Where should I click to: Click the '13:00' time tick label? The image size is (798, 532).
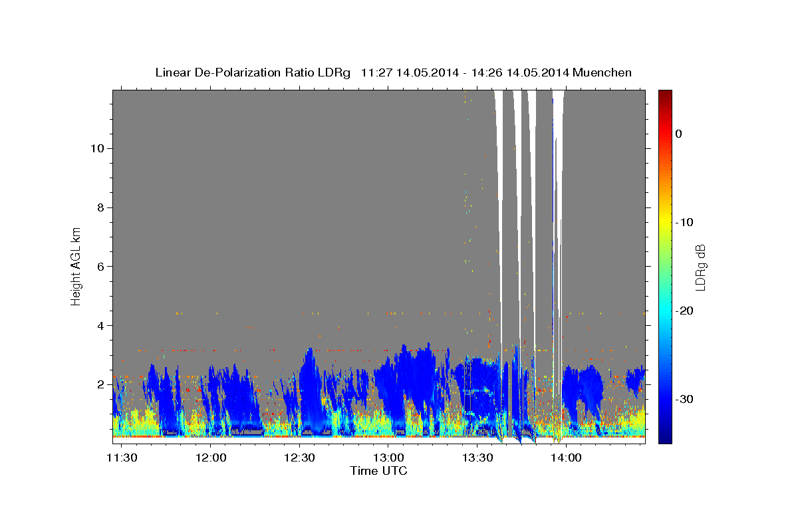[x=388, y=458]
